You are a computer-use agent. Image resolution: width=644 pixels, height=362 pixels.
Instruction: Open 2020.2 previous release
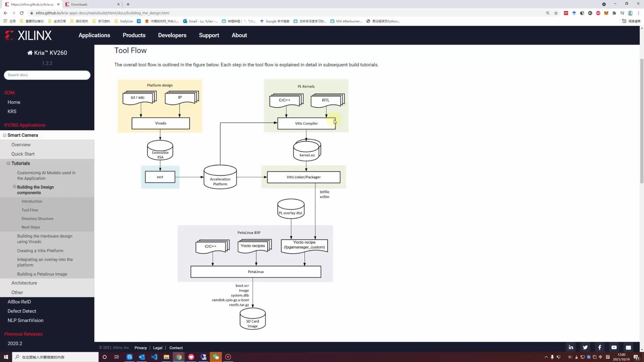pos(15,344)
